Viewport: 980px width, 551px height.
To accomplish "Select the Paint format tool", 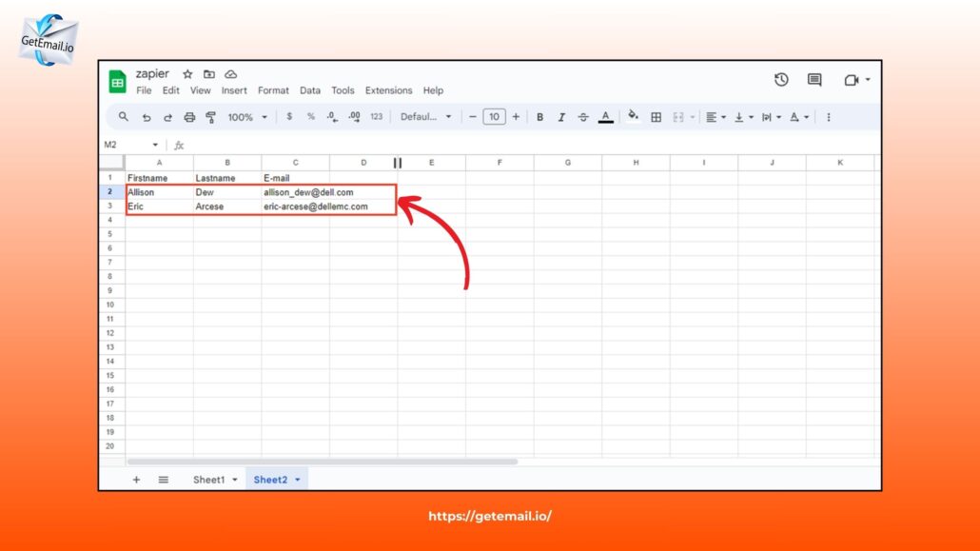I will click(211, 116).
